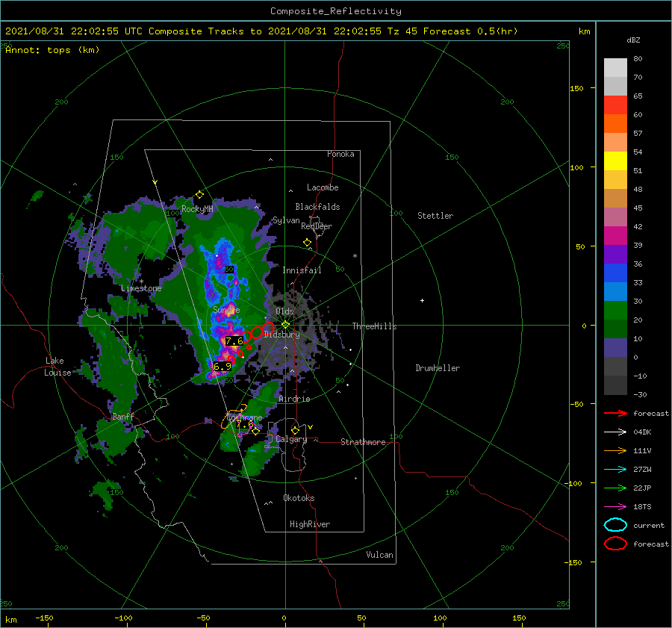Click the red forecast arrow in the legend

tap(615, 413)
